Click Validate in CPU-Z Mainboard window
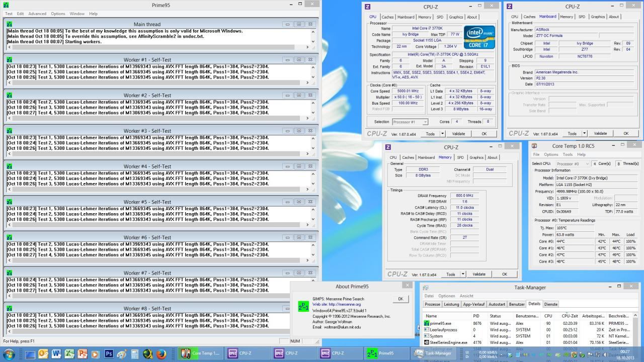This screenshot has height=362, width=644. (600, 134)
